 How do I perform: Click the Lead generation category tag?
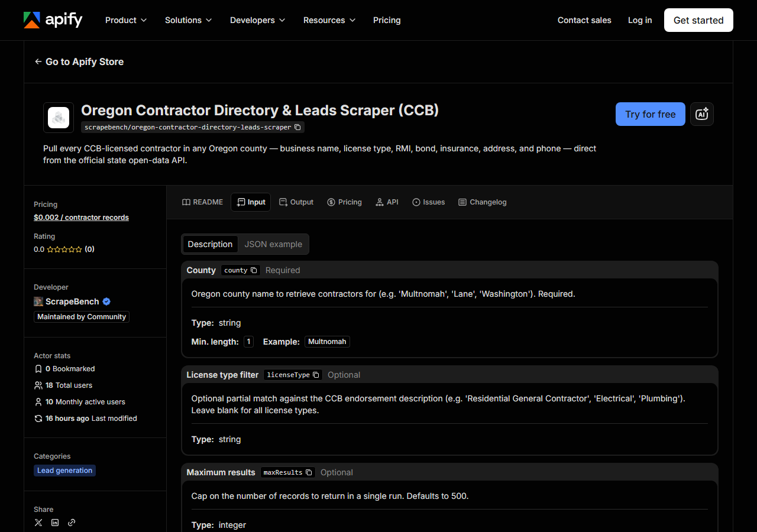64,471
